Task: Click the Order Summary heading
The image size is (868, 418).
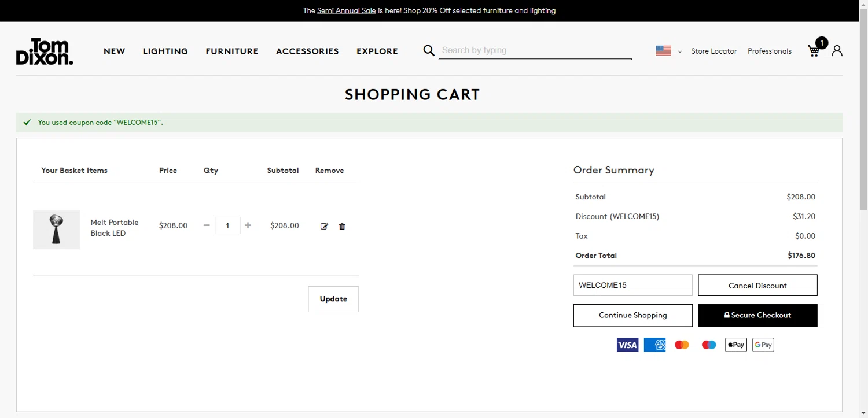Action: point(614,170)
